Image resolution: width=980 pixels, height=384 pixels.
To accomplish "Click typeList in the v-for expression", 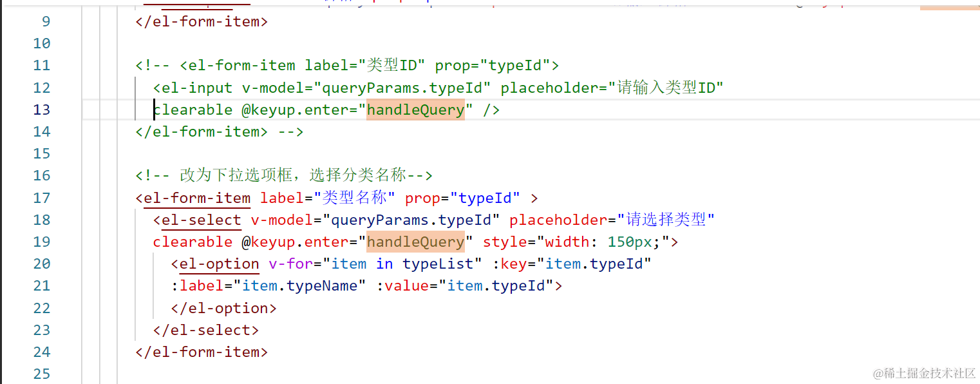I will coord(442,264).
